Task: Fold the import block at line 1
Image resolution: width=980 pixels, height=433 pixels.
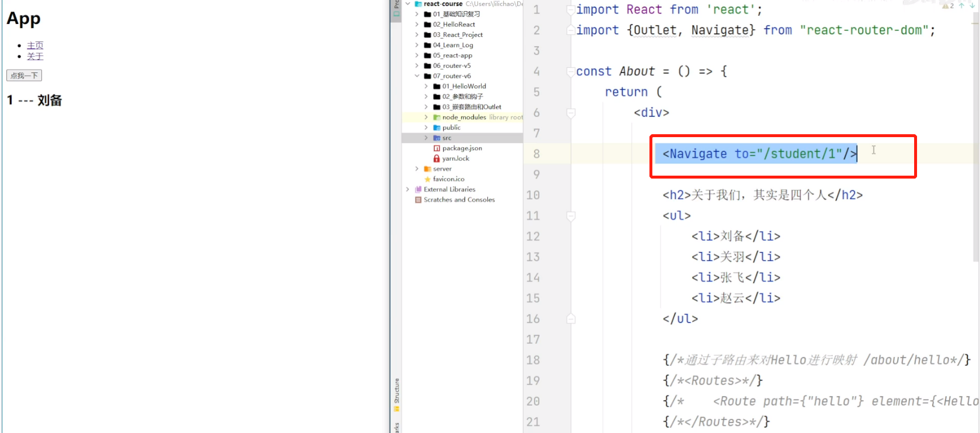Action: [571, 10]
